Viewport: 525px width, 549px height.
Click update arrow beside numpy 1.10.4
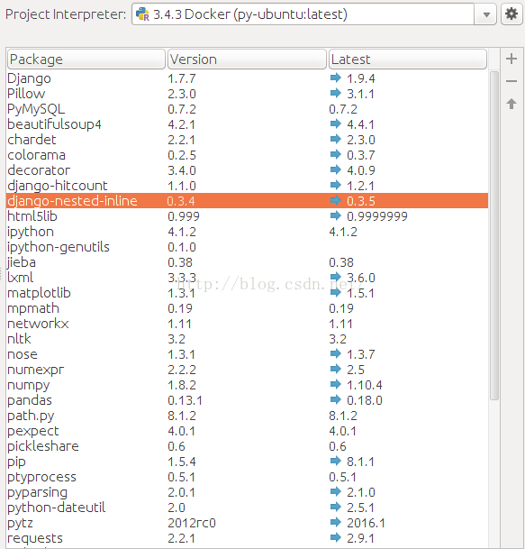(x=335, y=384)
